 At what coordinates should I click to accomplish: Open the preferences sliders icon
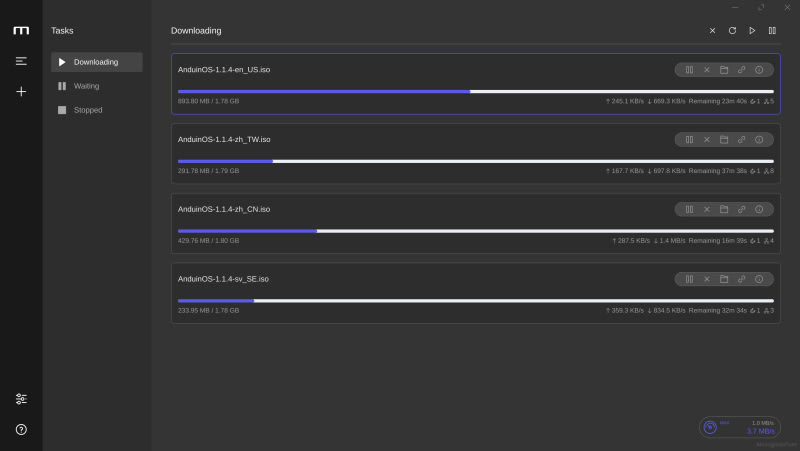(21, 398)
